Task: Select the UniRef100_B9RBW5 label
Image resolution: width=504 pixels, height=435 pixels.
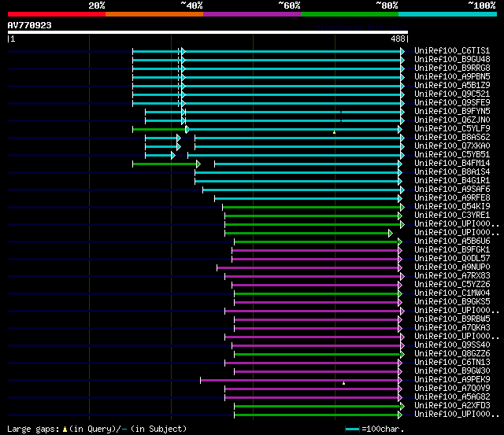Action: [x=452, y=319]
